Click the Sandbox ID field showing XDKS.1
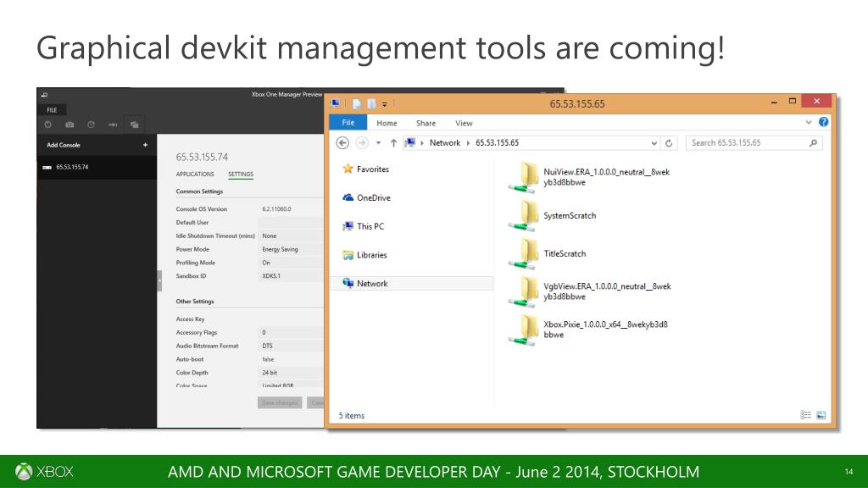The image size is (868, 488). coord(291,276)
